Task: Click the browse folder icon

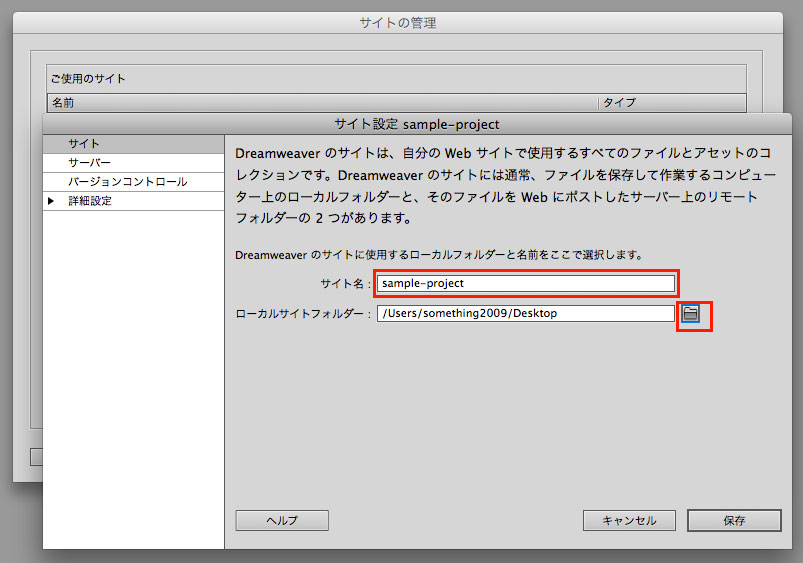Action: point(690,314)
